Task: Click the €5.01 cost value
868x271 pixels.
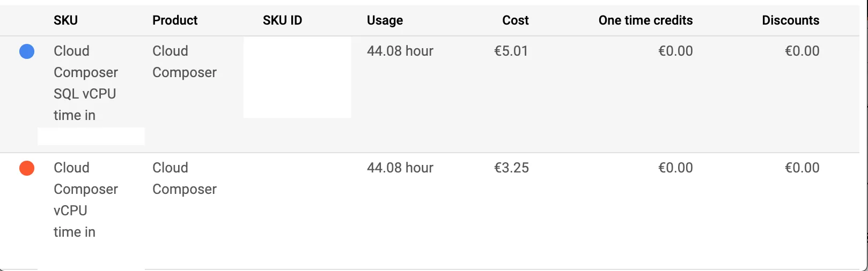Action: pyautogui.click(x=511, y=51)
